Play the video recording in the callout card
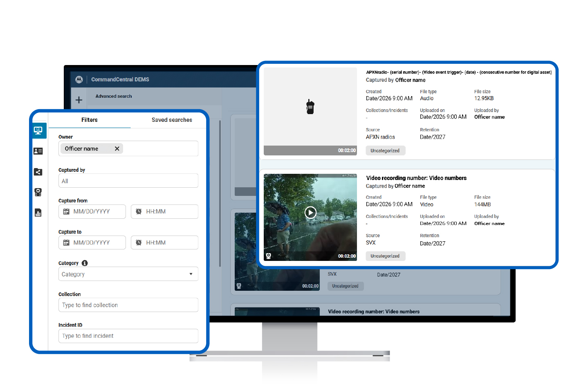Screen dimensions: 588x384 pyautogui.click(x=310, y=213)
